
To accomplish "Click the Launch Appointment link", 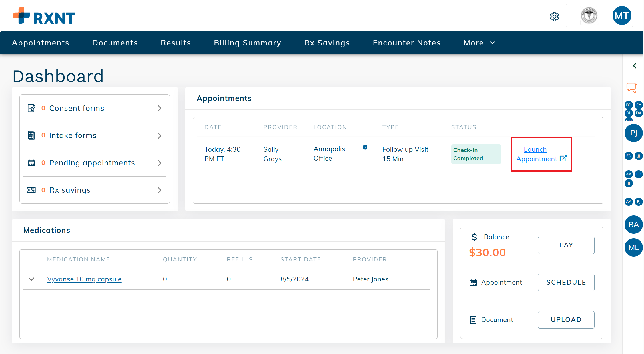I will click(537, 154).
